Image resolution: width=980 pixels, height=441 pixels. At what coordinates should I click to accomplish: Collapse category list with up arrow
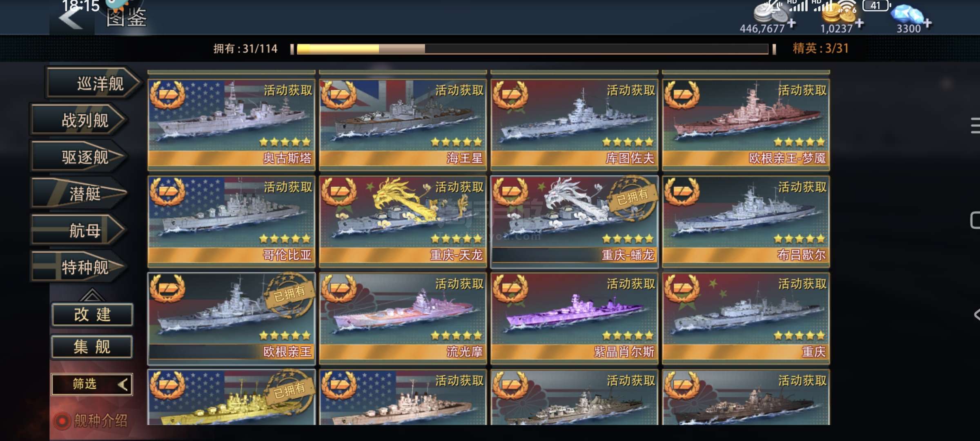click(91, 295)
